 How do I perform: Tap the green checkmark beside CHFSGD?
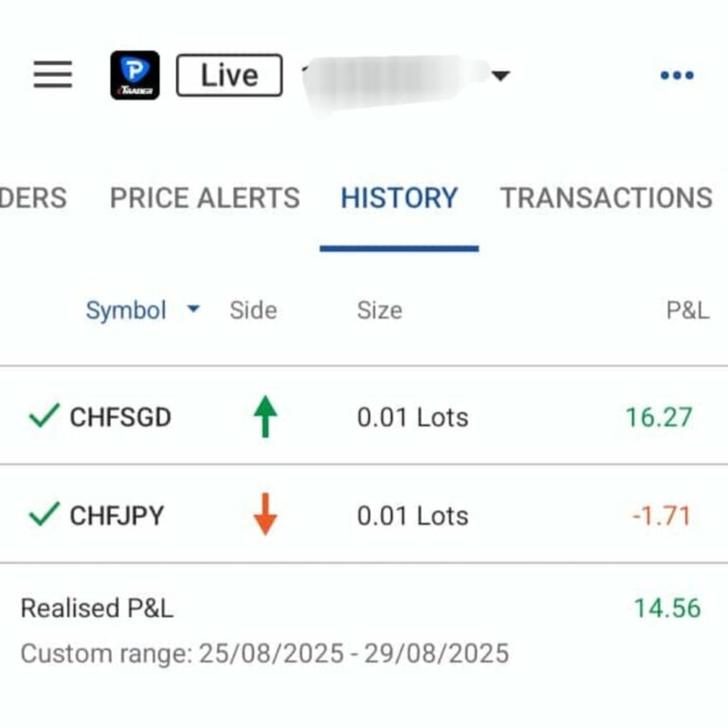44,416
